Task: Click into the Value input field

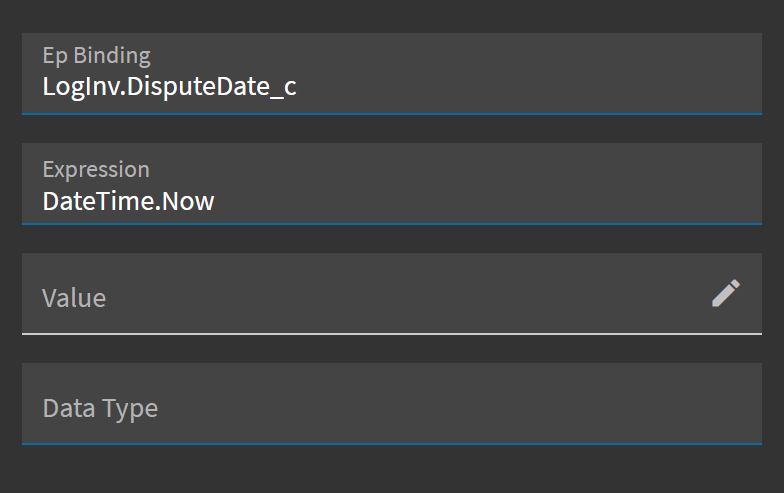Action: [x=392, y=294]
